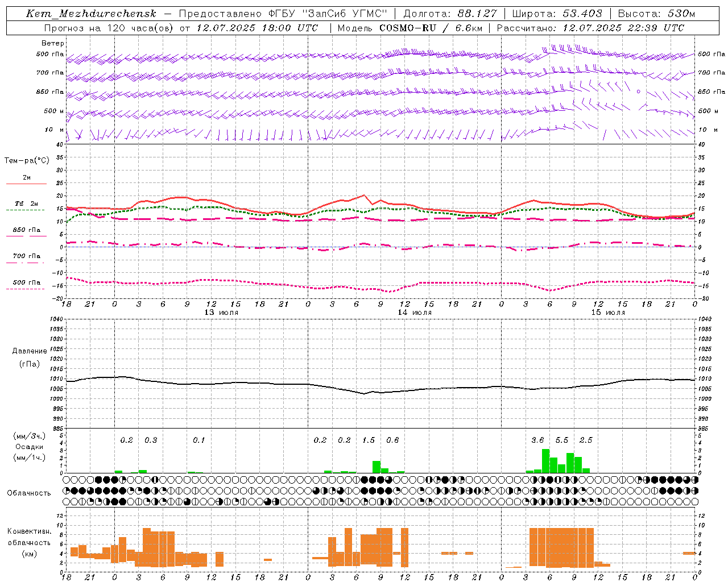The image size is (728, 582).
Task: Click the 0.3 precipitation value
Action: tap(151, 440)
